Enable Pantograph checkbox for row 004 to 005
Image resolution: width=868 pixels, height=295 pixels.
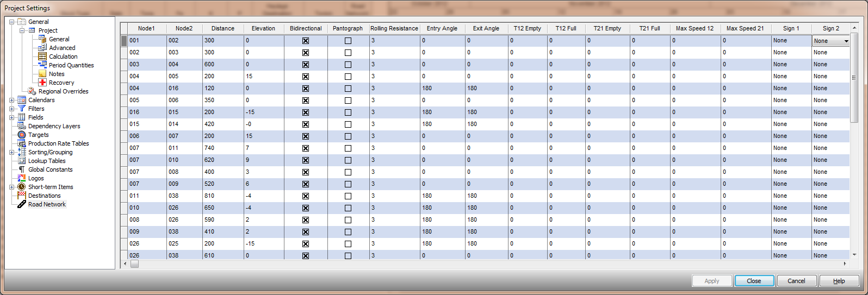coord(348,77)
